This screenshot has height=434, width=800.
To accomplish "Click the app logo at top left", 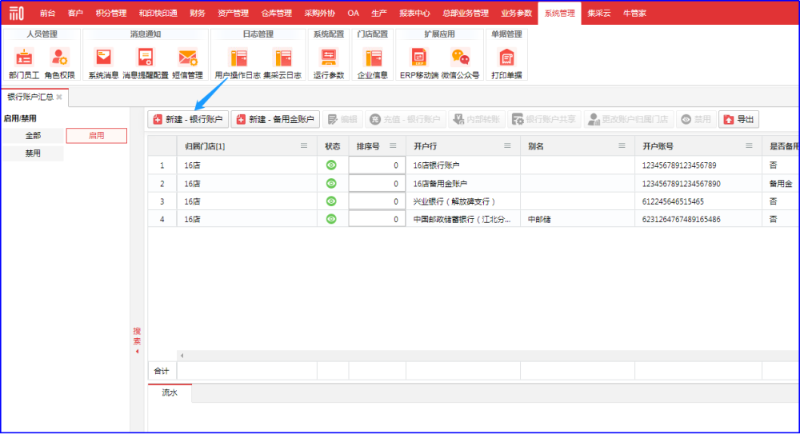I will click(16, 13).
